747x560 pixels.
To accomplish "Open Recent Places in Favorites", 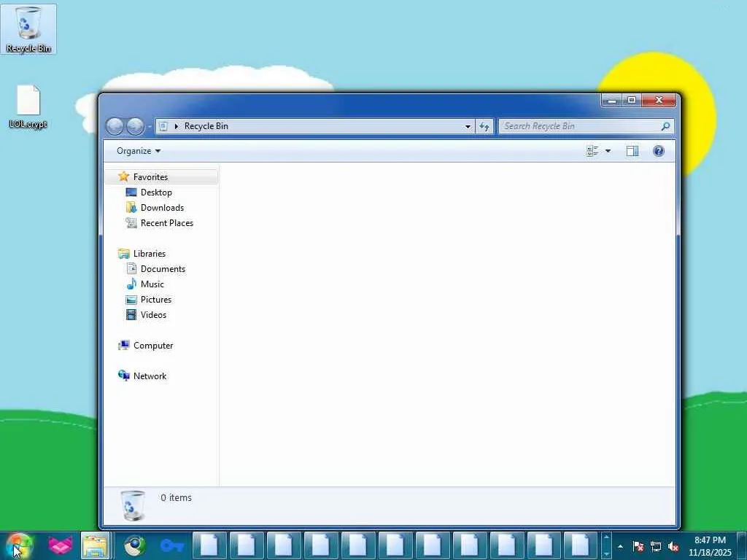I will point(167,223).
